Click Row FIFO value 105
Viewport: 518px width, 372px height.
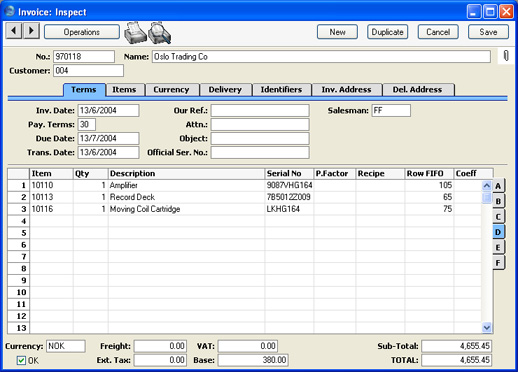(x=429, y=185)
